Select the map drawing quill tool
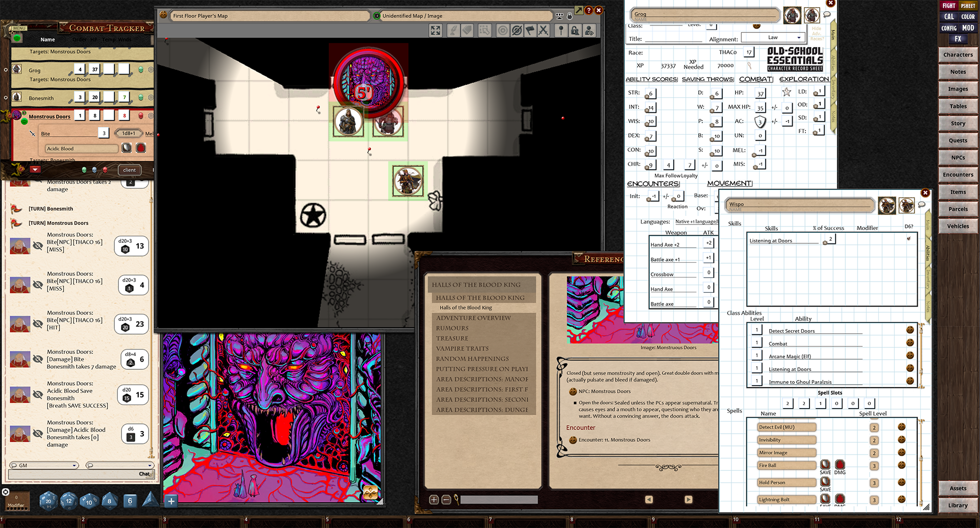Viewport: 980px width, 528px height. pyautogui.click(x=453, y=31)
